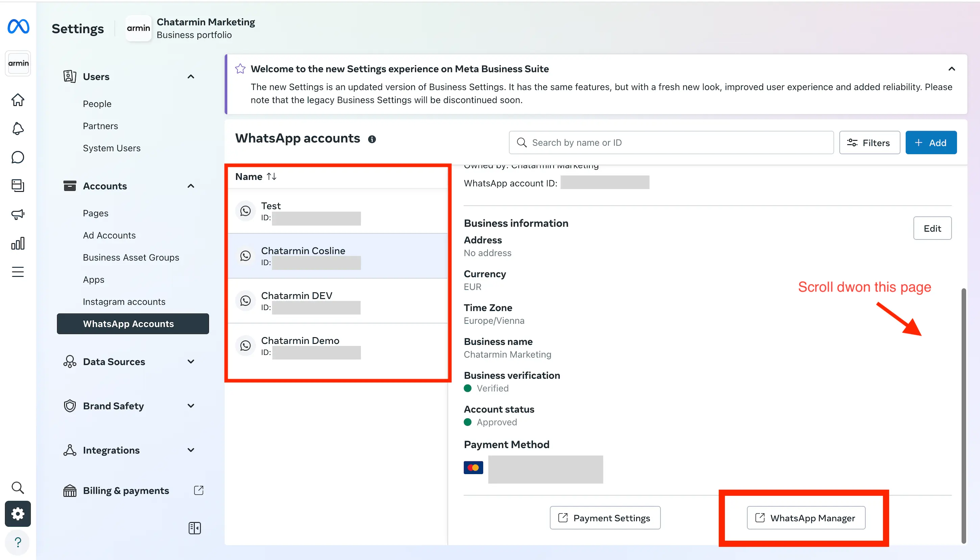Screen dimensions: 980x560
Task: Open the People settings page
Action: point(97,104)
